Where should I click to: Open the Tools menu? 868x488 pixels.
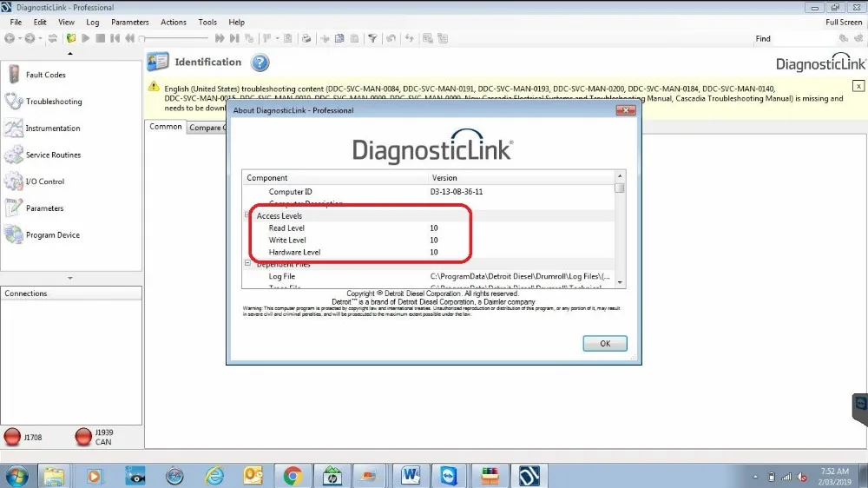[x=207, y=23]
